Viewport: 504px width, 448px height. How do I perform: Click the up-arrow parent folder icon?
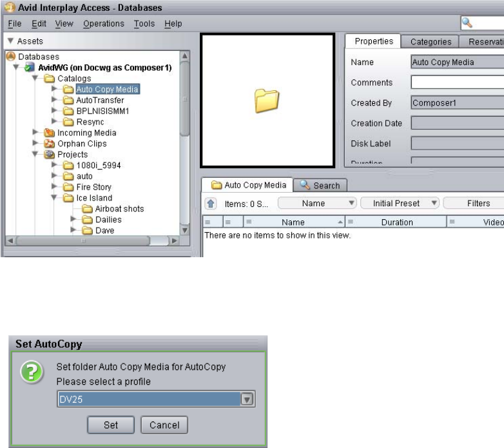211,204
